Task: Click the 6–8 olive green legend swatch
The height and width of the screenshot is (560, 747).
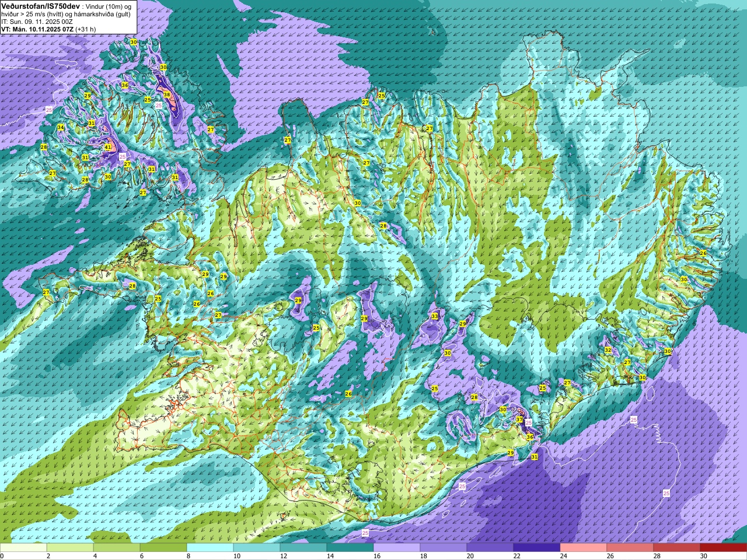Action: click(163, 548)
